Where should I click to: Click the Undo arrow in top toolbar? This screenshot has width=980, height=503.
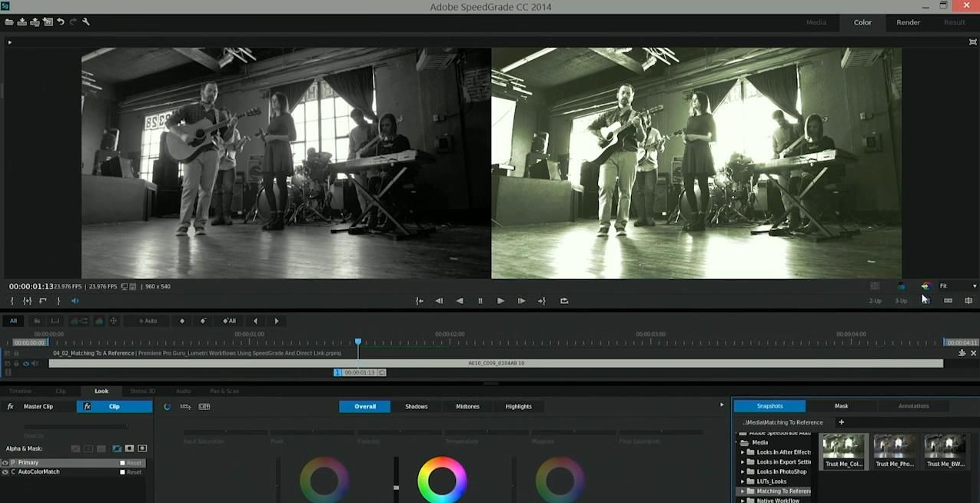61,22
